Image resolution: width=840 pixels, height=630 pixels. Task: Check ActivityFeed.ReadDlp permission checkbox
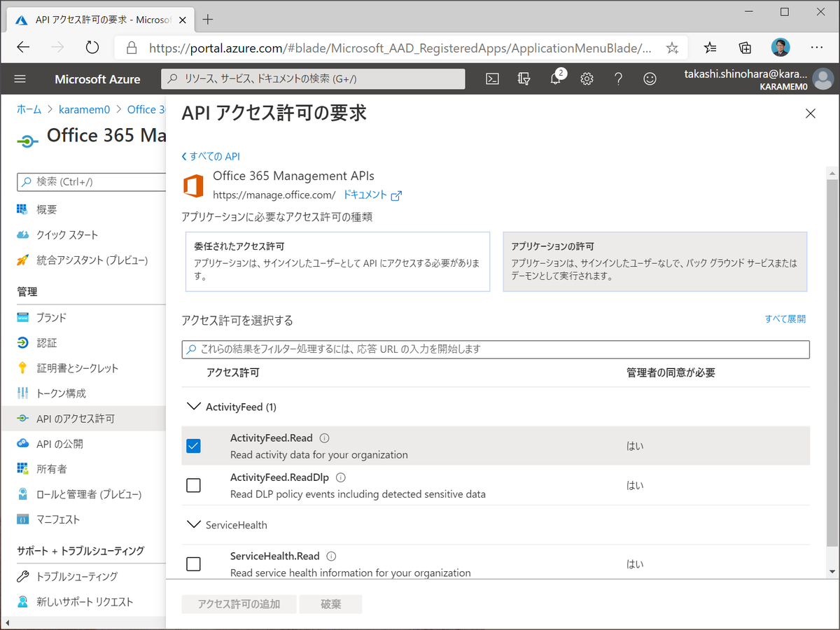[x=194, y=485]
